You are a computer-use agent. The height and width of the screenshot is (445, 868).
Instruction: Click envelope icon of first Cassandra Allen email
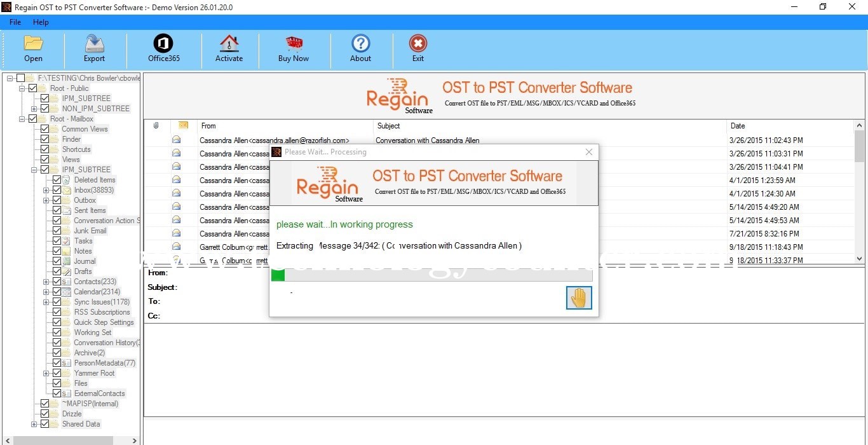tap(176, 140)
